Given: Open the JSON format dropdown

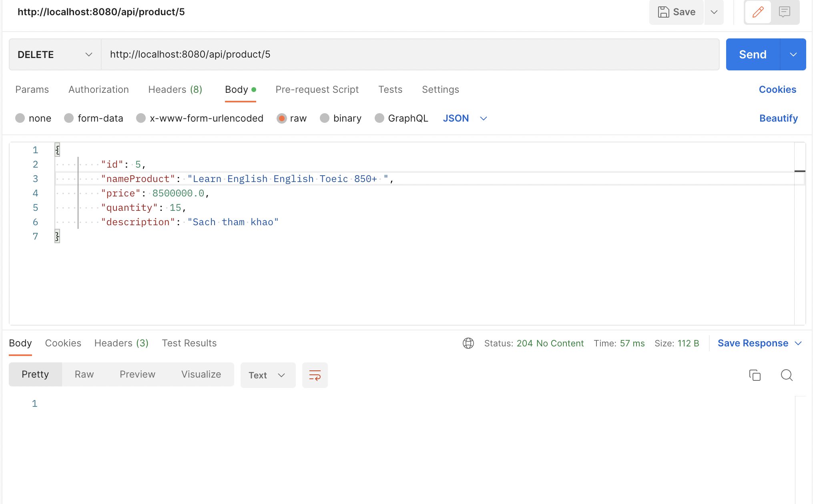Looking at the screenshot, I should click(x=465, y=118).
